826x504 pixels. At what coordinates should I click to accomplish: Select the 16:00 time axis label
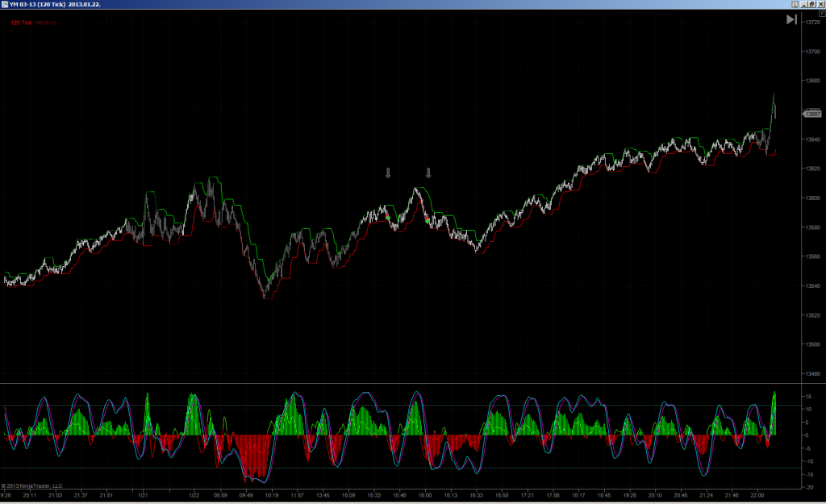pyautogui.click(x=425, y=495)
